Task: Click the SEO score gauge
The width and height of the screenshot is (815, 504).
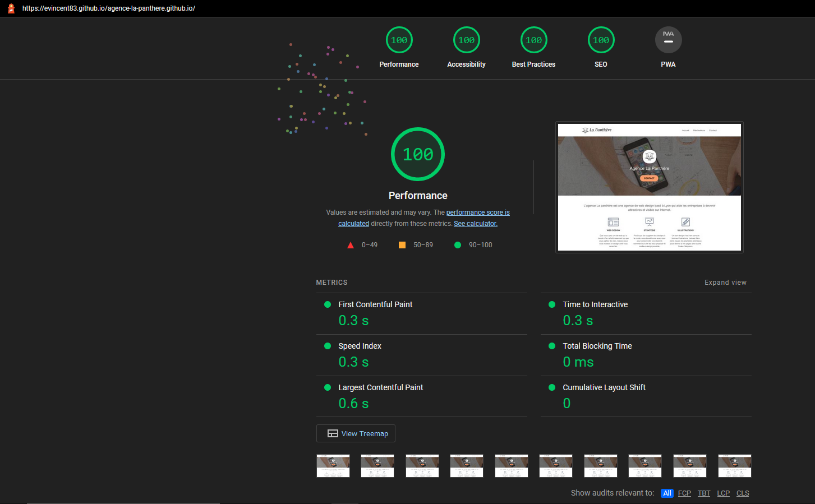Action: click(x=601, y=39)
